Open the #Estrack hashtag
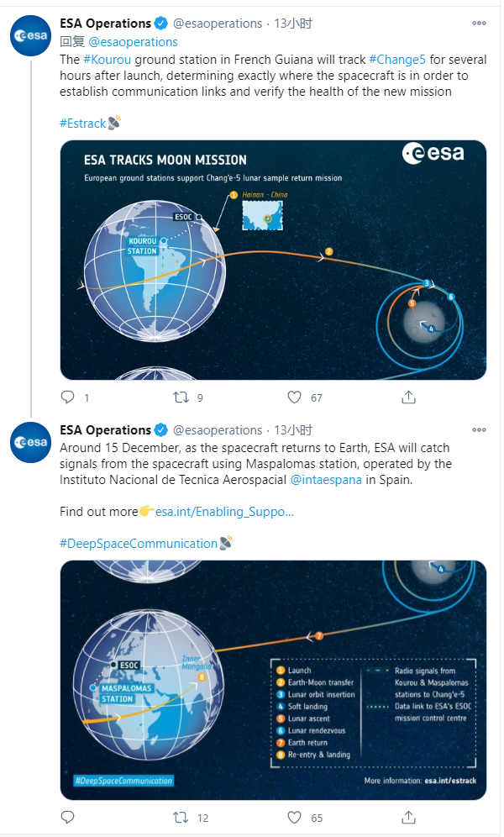Viewport: 504px width, 837px height. [83, 124]
